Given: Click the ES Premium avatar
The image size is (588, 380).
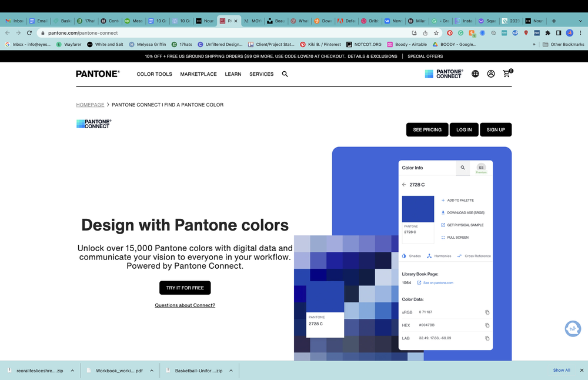Looking at the screenshot, I should click(x=481, y=168).
